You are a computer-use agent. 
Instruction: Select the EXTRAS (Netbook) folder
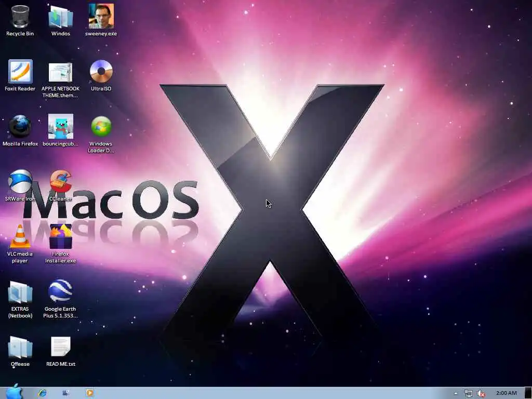tap(20, 292)
